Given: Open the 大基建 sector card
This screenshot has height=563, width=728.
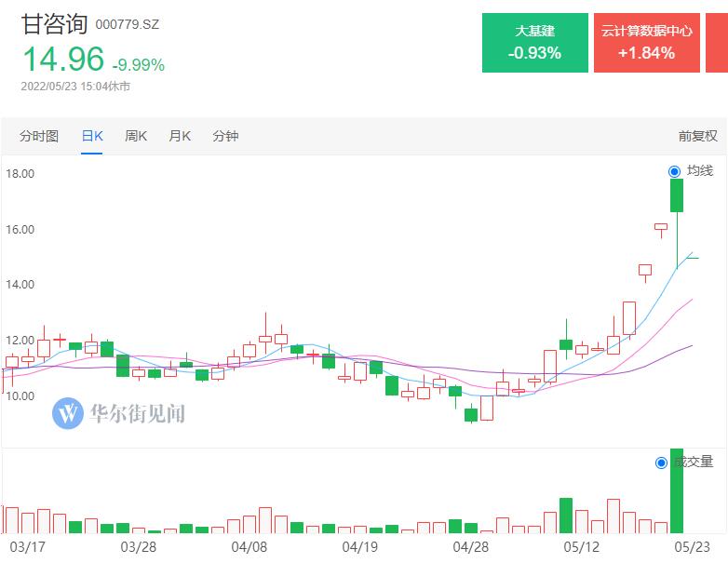Looking at the screenshot, I should tap(535, 43).
